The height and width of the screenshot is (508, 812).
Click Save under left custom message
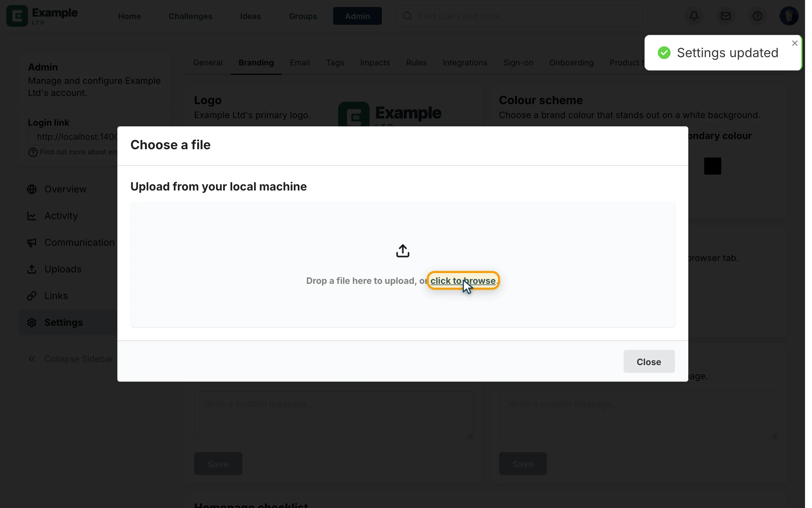(218, 464)
